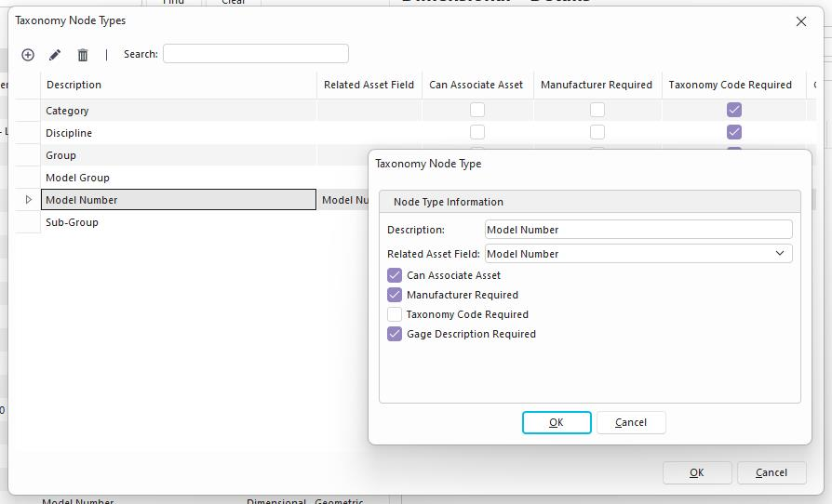Click the Search input box
The width and height of the screenshot is (832, 504).
click(255, 54)
